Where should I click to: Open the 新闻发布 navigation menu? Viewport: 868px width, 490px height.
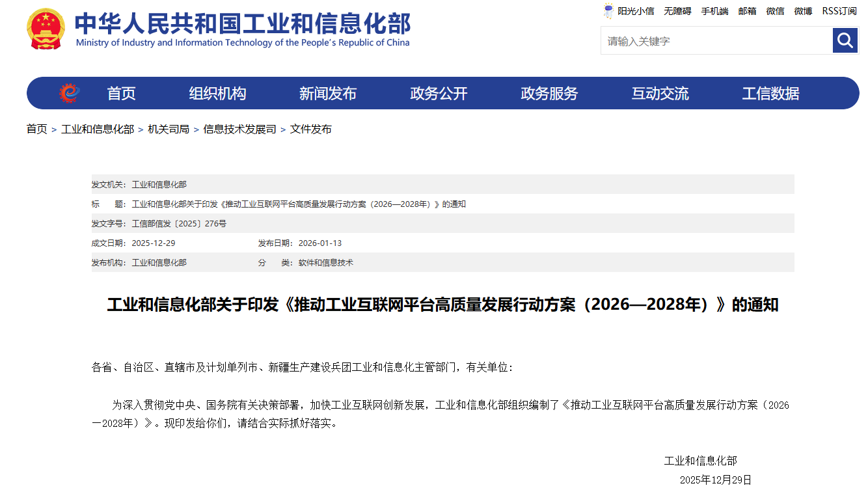(327, 92)
